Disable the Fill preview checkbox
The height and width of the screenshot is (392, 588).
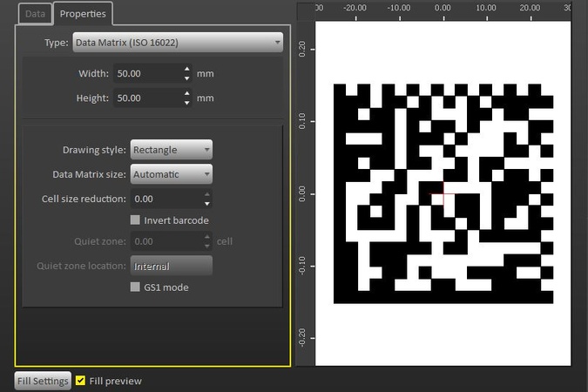81,381
